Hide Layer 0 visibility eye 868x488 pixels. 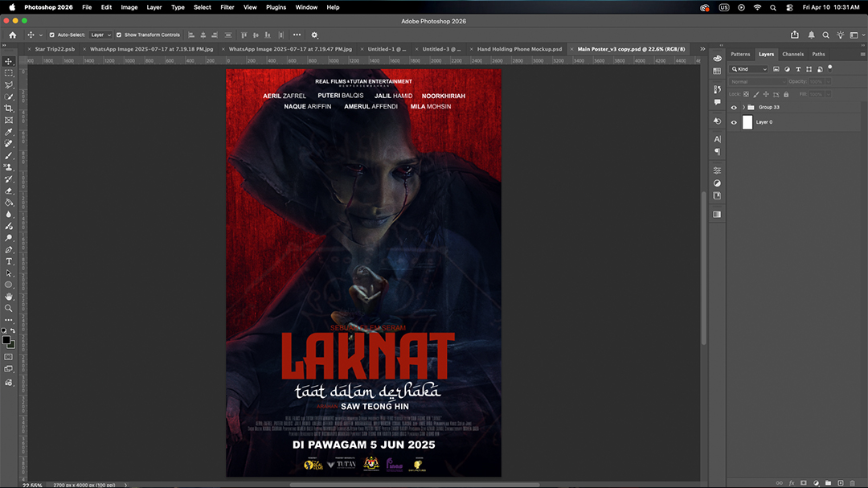tap(734, 122)
